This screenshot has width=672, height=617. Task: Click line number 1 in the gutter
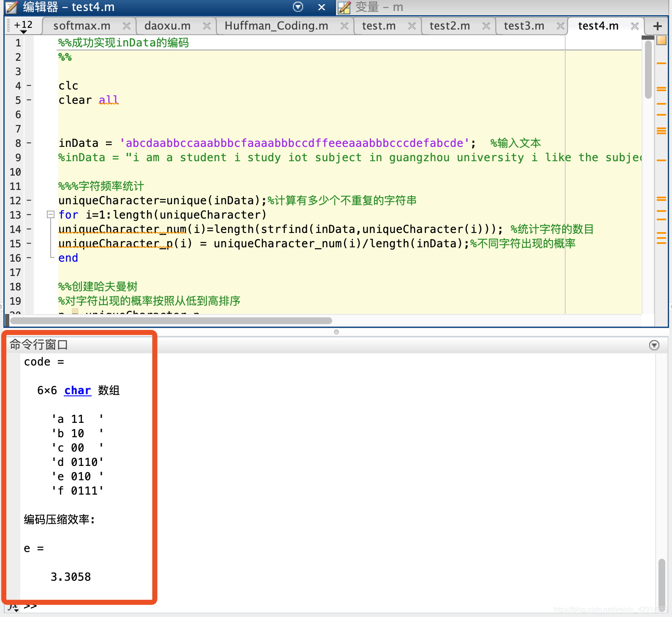(x=18, y=43)
